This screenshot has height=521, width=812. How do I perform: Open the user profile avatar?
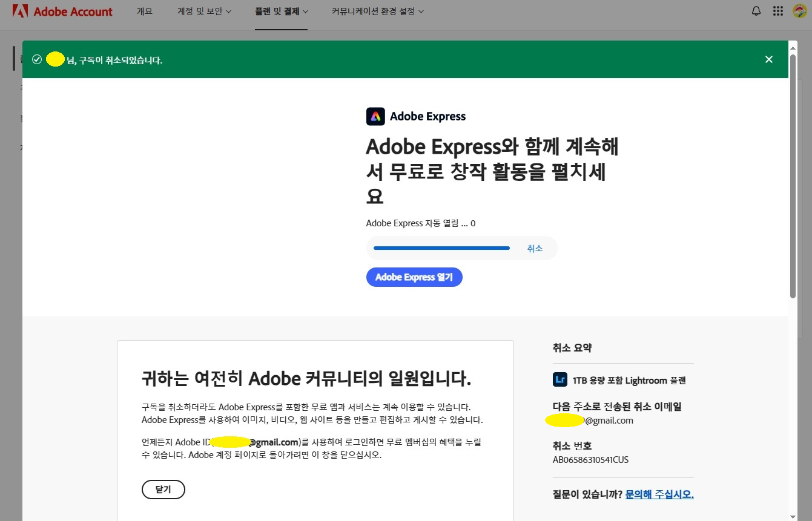coord(800,11)
